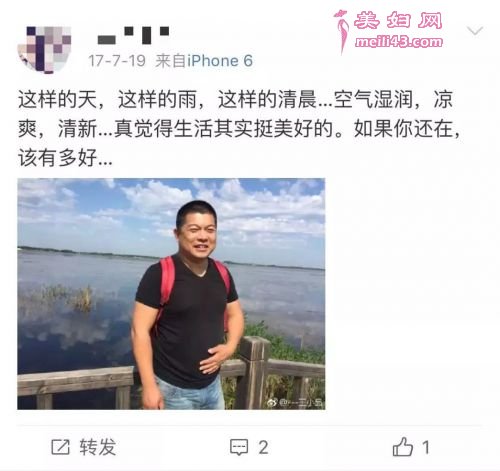Viewport: 500px width, 471px height.
Task: Open the 来自iPhone 6 source link
Action: point(204,61)
